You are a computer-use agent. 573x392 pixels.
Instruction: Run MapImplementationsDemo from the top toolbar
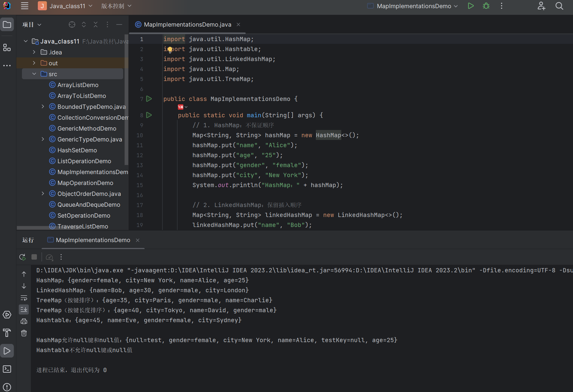coord(471,6)
